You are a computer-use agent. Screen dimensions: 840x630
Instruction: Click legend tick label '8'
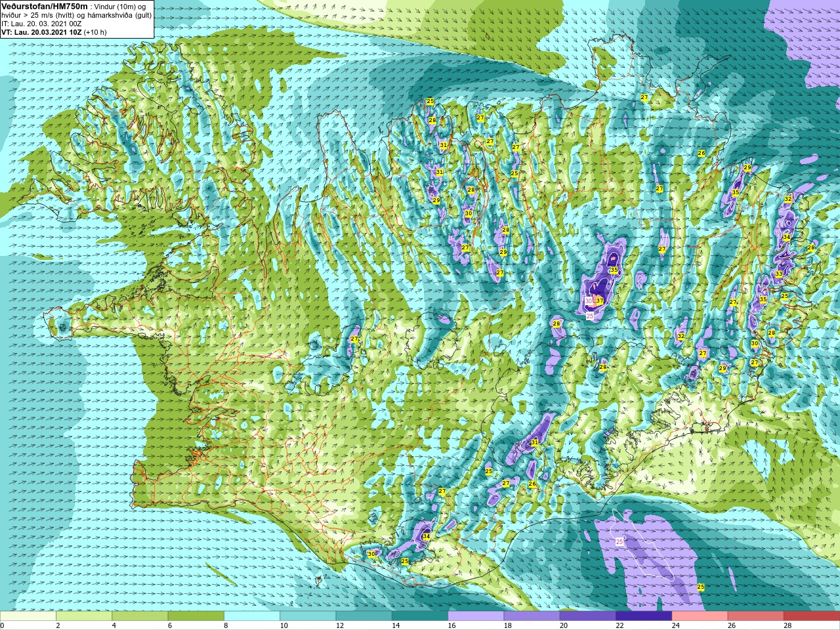tap(226, 626)
